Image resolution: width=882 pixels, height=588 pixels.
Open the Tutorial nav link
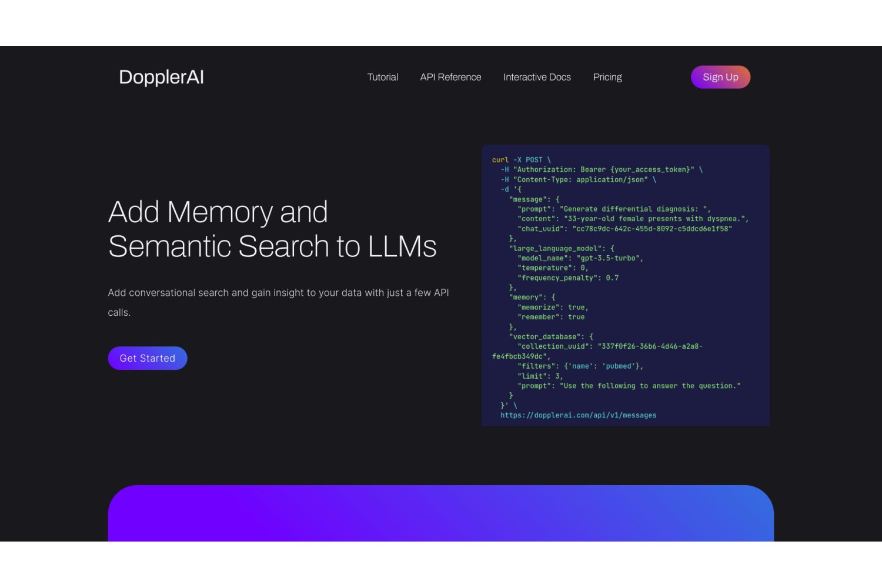coord(383,77)
